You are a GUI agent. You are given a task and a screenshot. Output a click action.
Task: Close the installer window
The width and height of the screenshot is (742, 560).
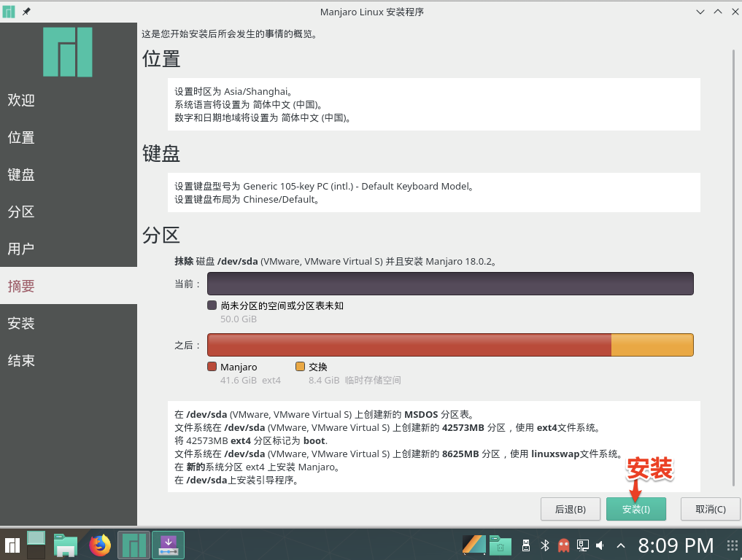click(x=735, y=12)
